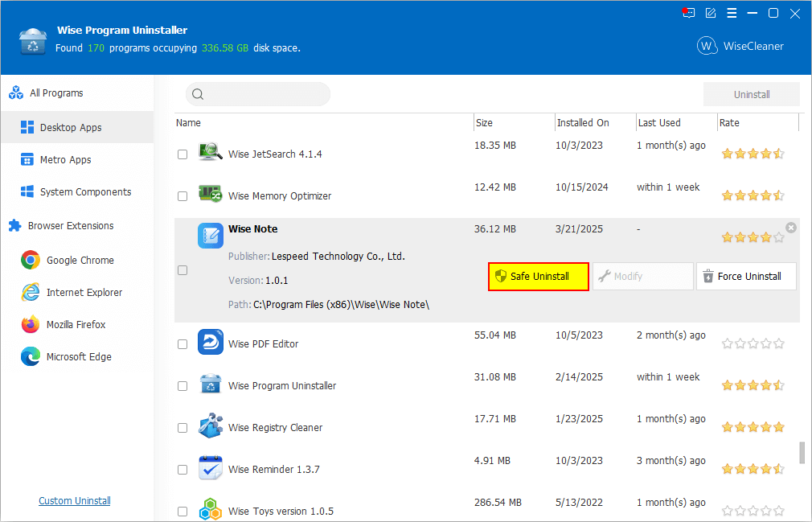Select the Internet Explorer icon in sidebar
This screenshot has height=522, width=812.
[x=31, y=292]
